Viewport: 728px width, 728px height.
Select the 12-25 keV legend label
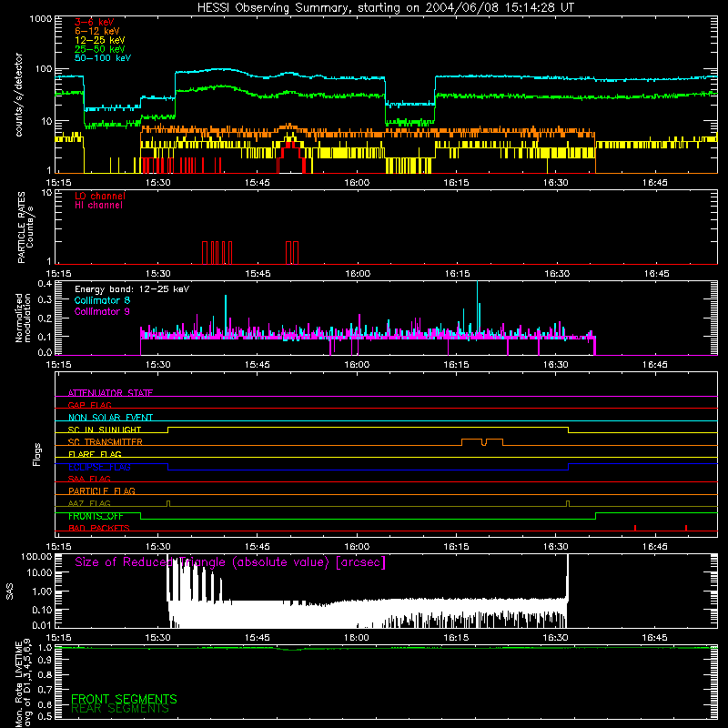point(100,40)
